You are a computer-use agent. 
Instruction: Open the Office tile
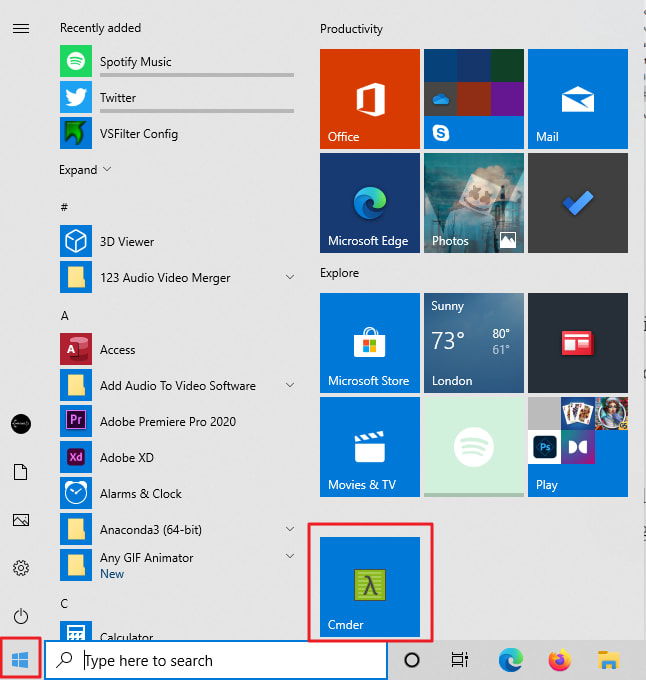pos(370,98)
